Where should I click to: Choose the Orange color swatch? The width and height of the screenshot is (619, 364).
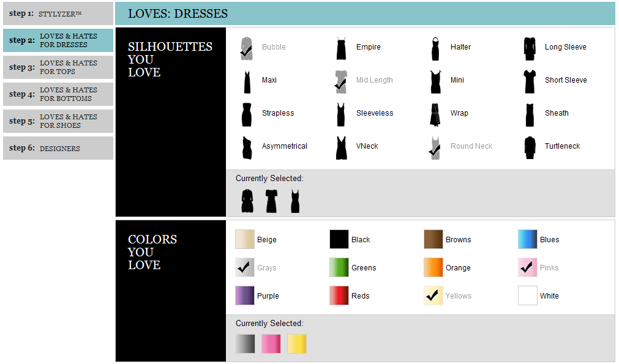[433, 268]
